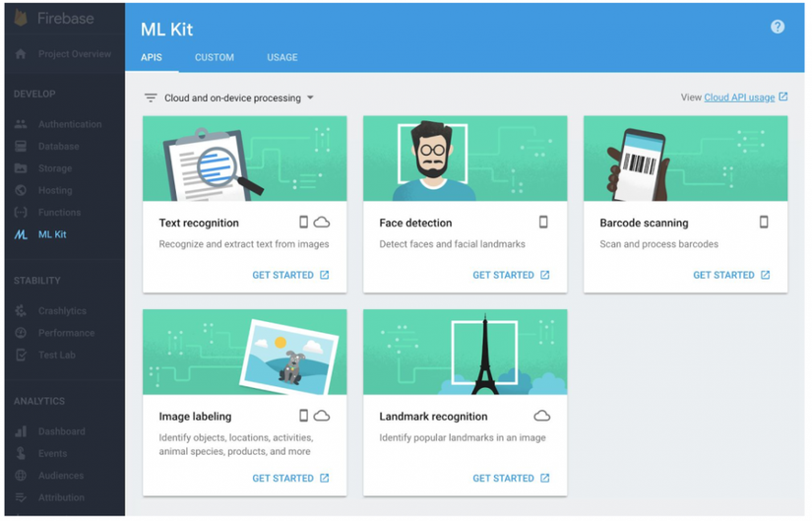
Task: Click the Face detection card illustration
Action: click(x=465, y=159)
